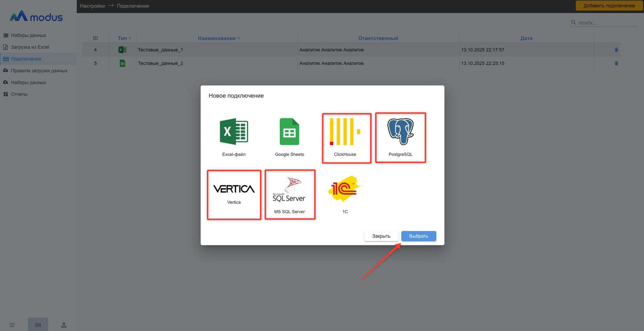Sort the table by Тип column
This screenshot has width=644, height=331.
(124, 38)
